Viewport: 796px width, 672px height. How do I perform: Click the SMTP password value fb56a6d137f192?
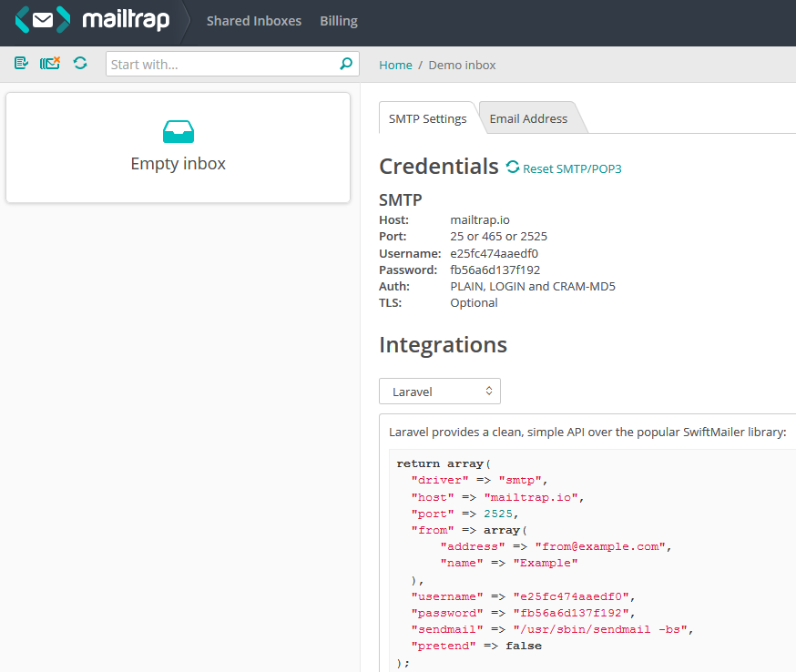pyautogui.click(x=495, y=270)
